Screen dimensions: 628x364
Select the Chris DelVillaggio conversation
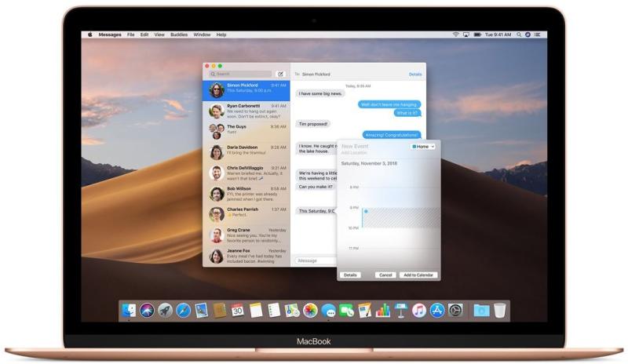tap(246, 173)
